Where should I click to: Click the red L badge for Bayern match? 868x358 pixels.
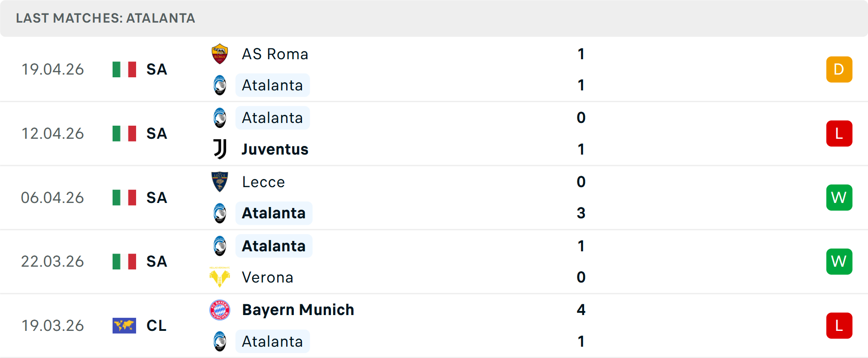[839, 325]
